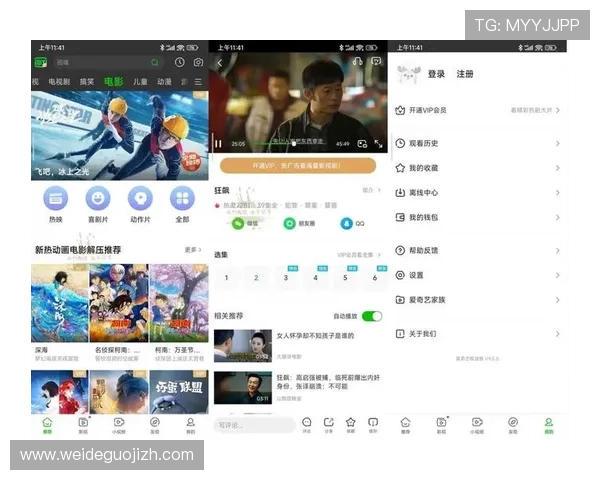This screenshot has width=600, height=480.
Task: Tap the 喜剧片 smiley icon
Action: pos(98,198)
